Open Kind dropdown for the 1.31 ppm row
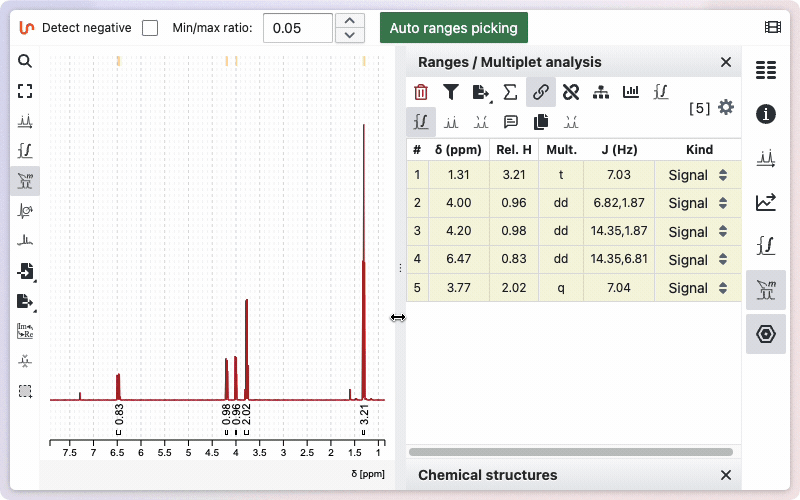The width and height of the screenshot is (800, 500). 698,175
